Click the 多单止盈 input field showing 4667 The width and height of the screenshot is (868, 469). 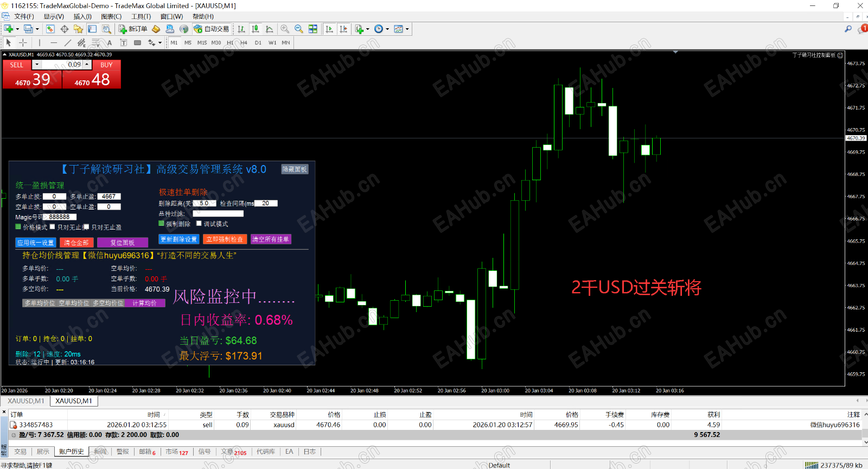point(108,197)
